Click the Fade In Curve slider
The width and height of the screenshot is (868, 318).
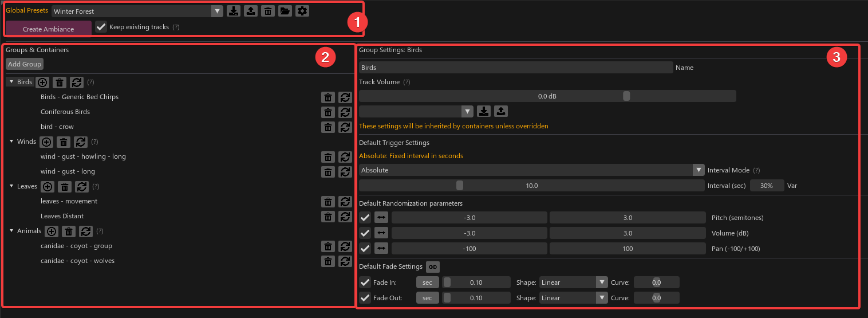(657, 282)
